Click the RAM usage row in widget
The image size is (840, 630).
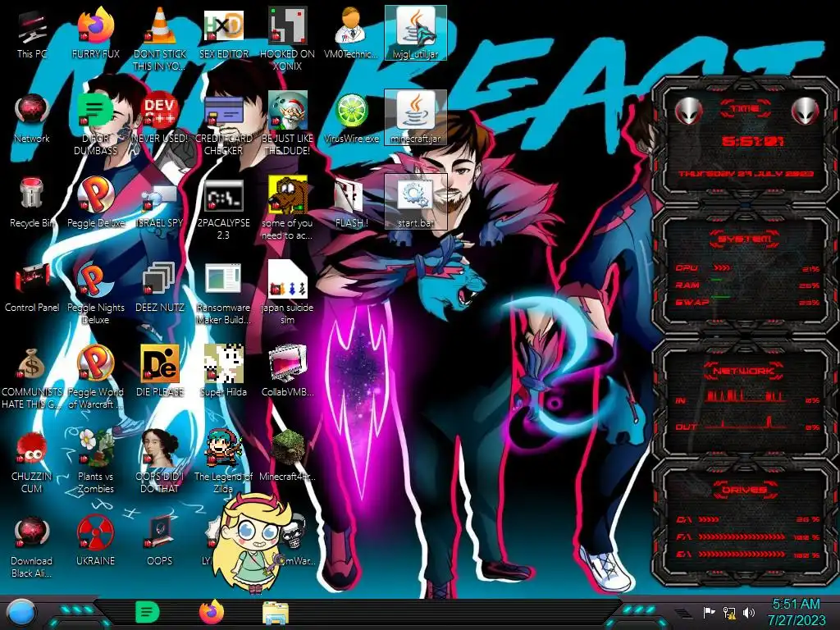point(748,285)
